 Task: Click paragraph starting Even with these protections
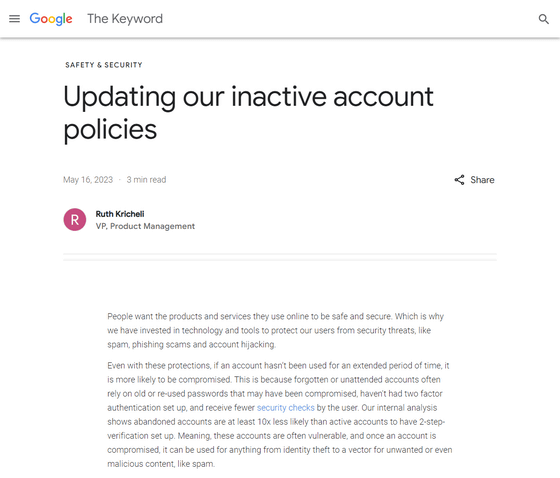[x=280, y=415]
